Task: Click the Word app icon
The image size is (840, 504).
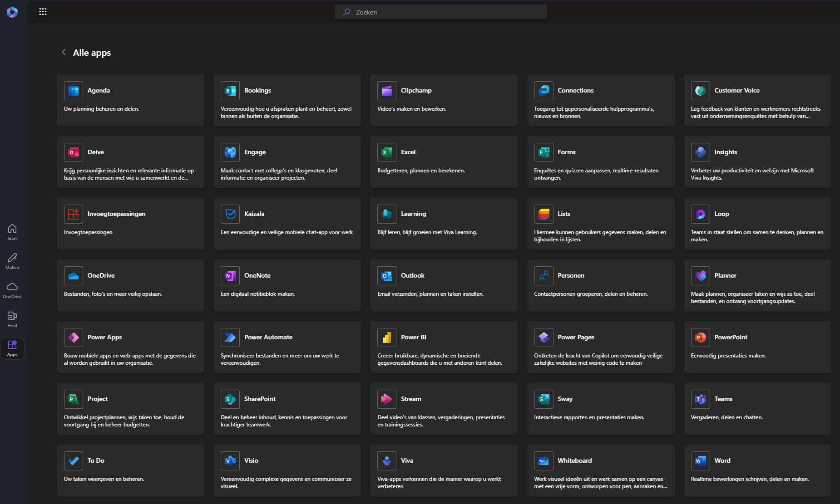Action: click(700, 461)
